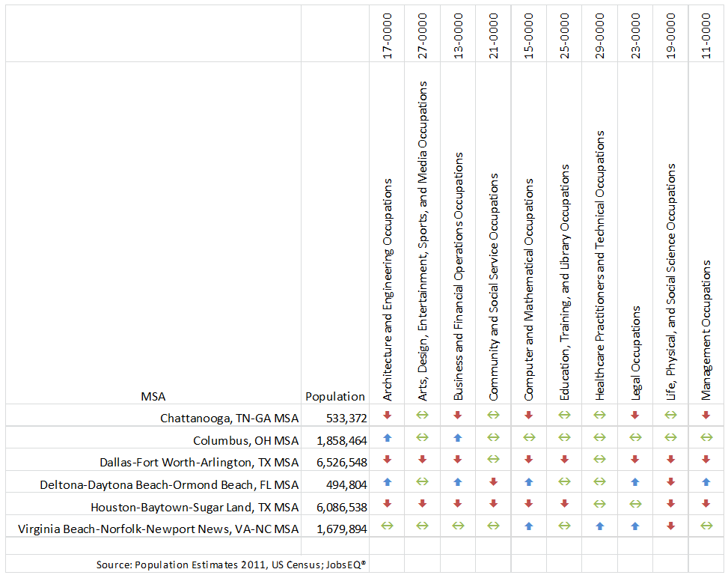Click Deltona's green sideways arrow under Healthcare Practitioners

coord(600,482)
